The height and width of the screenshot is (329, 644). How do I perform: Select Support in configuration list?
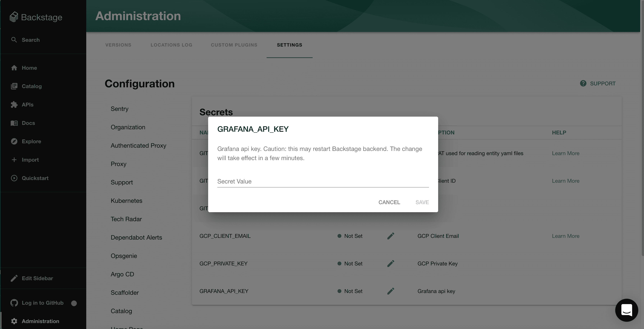(122, 182)
